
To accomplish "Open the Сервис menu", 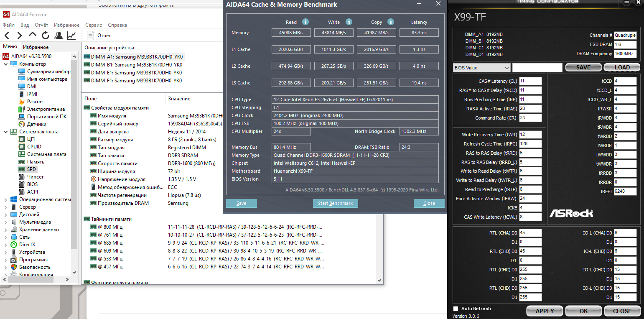I will [x=94, y=25].
